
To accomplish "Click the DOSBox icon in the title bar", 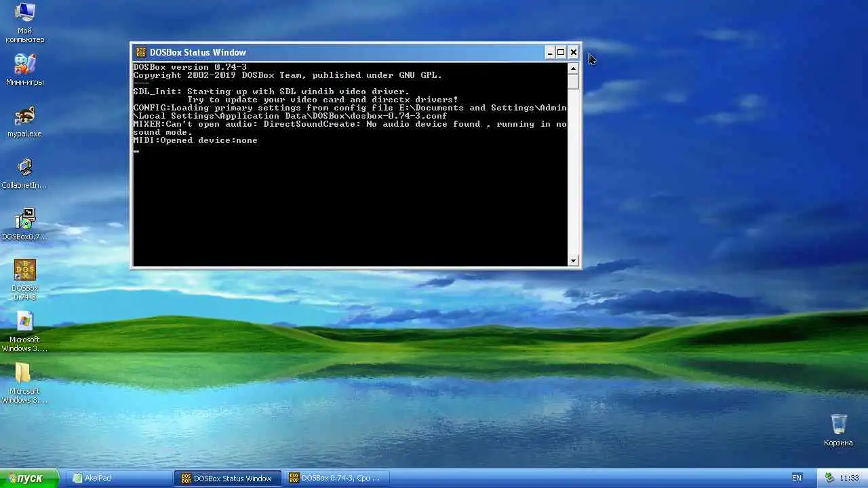I will [x=140, y=52].
